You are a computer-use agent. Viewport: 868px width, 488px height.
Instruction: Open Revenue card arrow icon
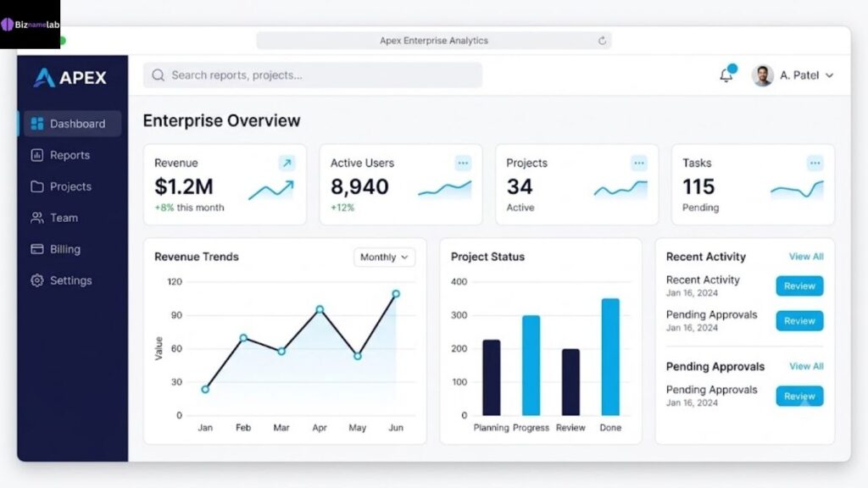tap(287, 163)
